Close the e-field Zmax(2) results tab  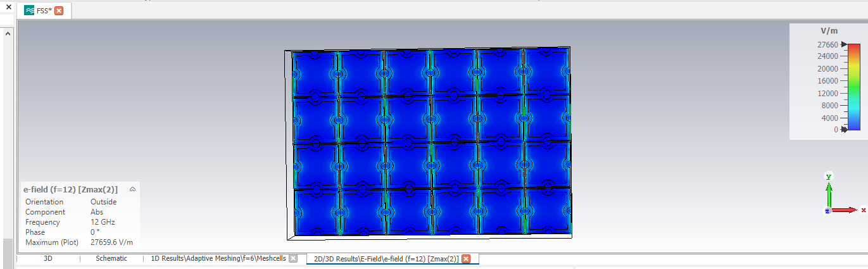pos(466,259)
